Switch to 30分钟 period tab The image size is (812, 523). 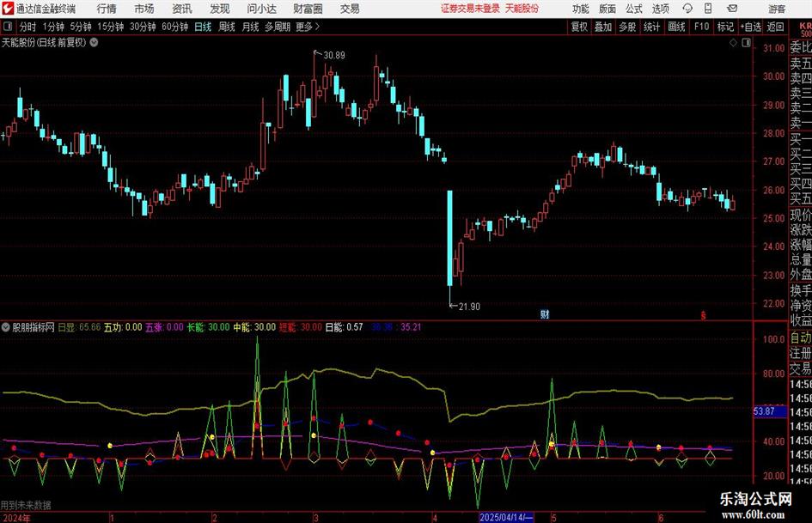[143, 27]
